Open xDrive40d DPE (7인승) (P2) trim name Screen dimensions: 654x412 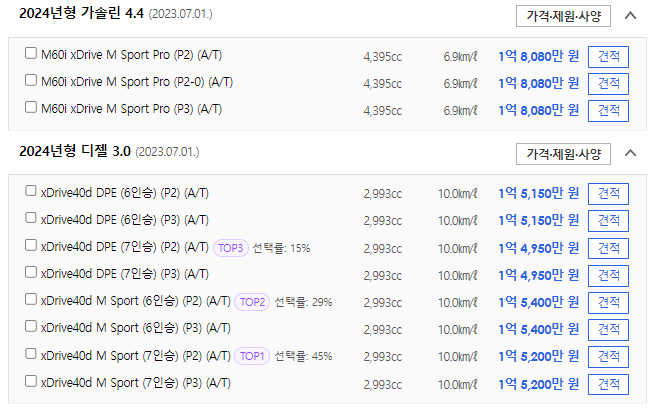tap(125, 247)
